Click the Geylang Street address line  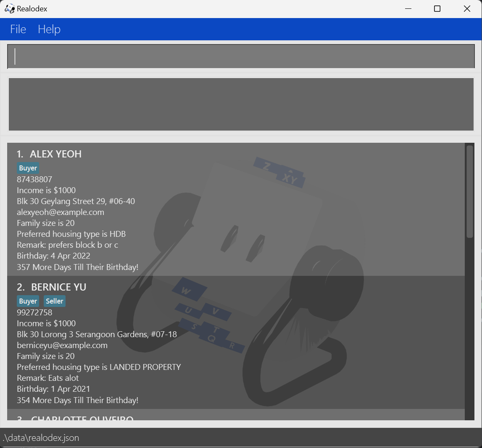click(76, 202)
